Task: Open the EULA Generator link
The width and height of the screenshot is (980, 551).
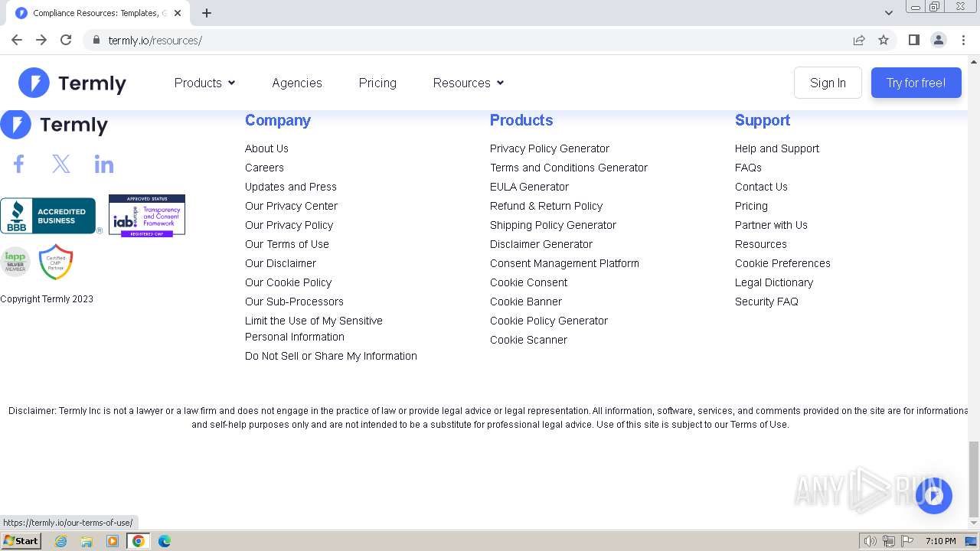Action: (x=529, y=187)
